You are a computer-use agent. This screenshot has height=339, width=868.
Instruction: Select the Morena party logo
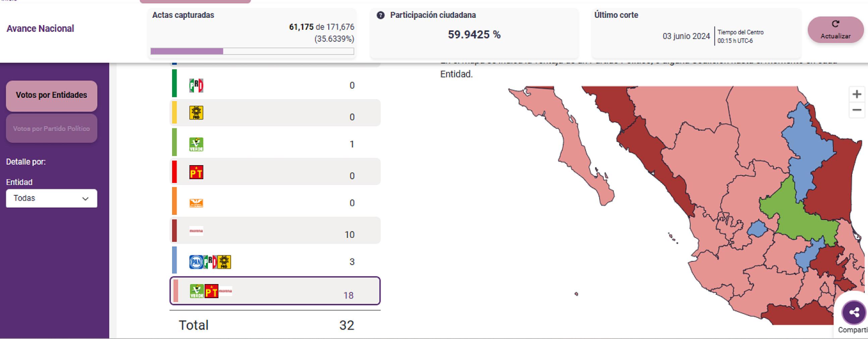point(196,231)
